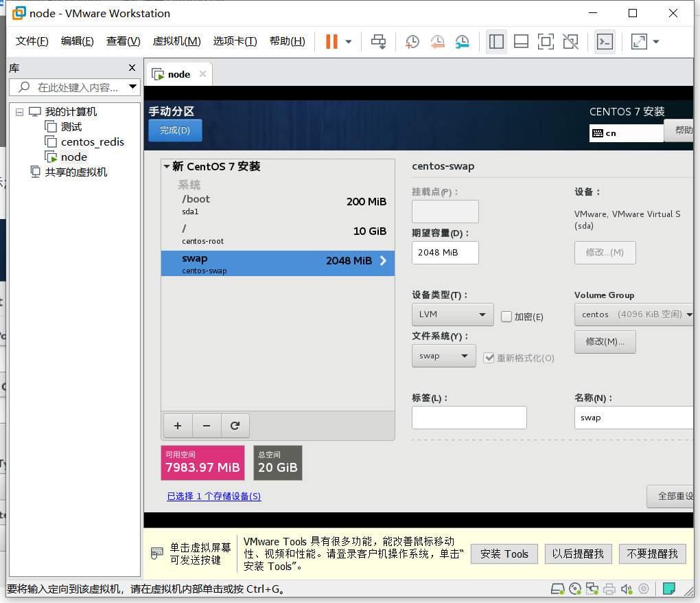Viewport: 700px width, 603px height.
Task: Click Send Ctrl+Alt+Del icon
Action: point(379,41)
